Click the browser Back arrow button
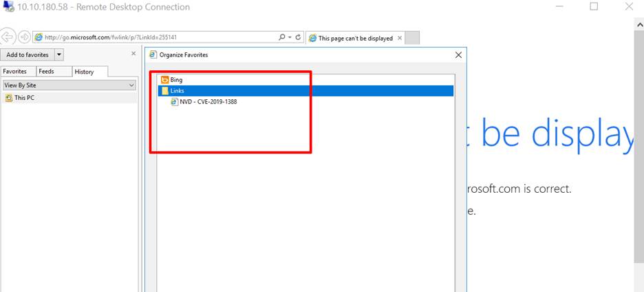This screenshot has height=292, width=644. click(x=8, y=37)
